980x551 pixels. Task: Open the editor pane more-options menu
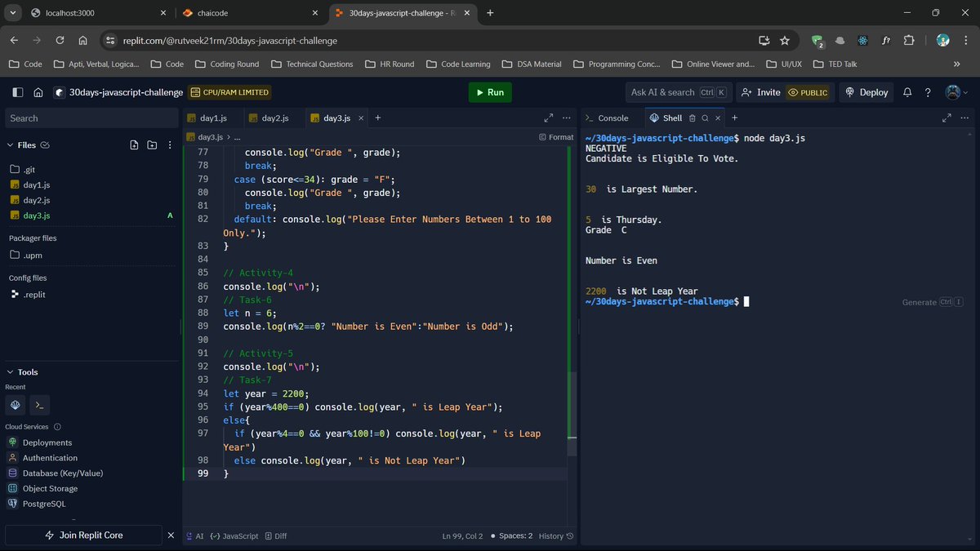click(x=567, y=118)
